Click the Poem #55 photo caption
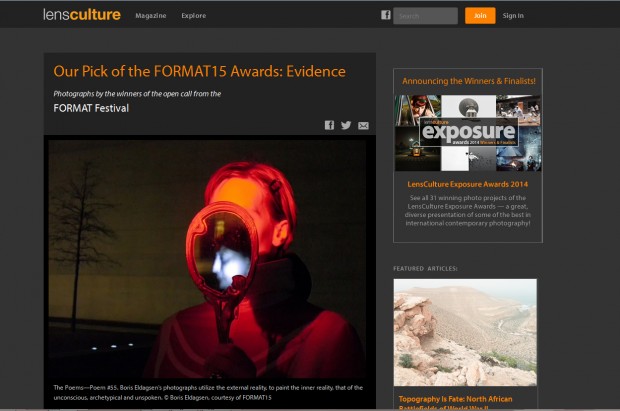The width and height of the screenshot is (620, 411). (x=208, y=392)
